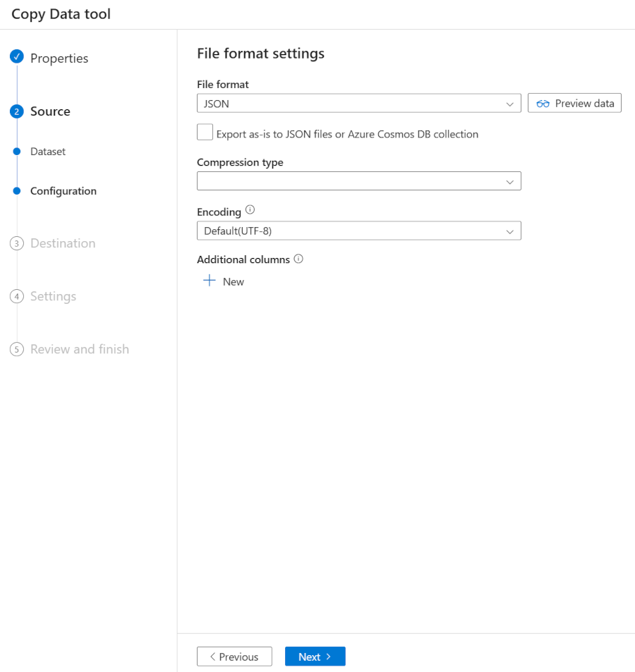Open the Destination step label
The width and height of the screenshot is (635, 672).
[x=63, y=243]
